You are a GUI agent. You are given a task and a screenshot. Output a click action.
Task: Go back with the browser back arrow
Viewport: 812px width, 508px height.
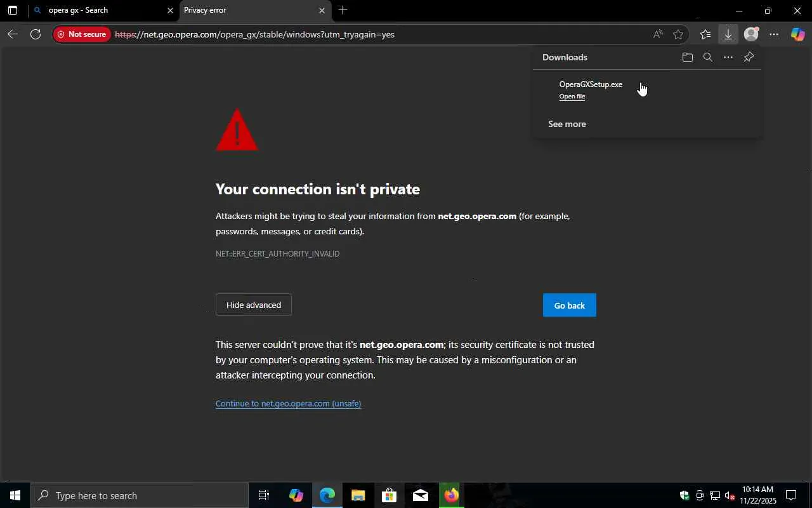tap(13, 34)
